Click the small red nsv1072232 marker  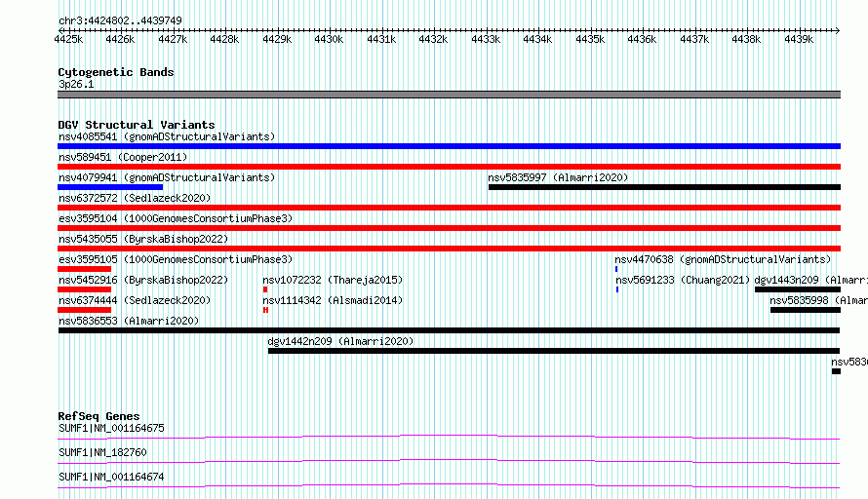tap(265, 289)
